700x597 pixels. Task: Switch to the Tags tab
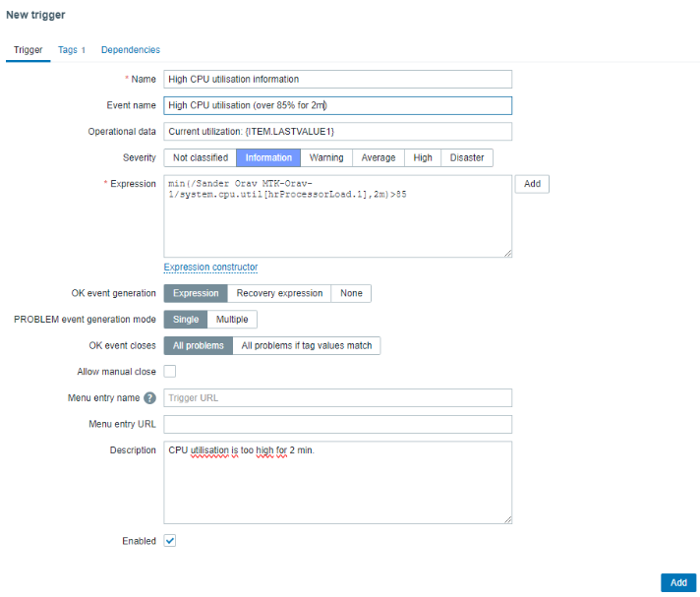coord(71,50)
